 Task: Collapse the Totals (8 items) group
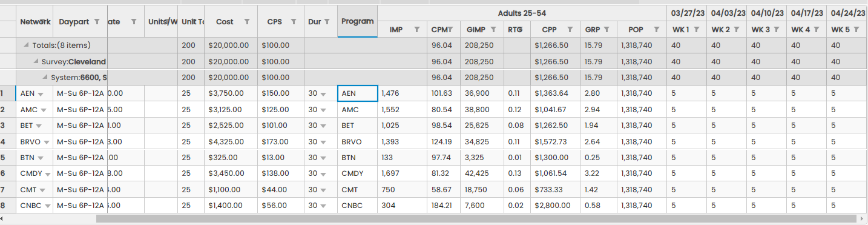[26, 45]
